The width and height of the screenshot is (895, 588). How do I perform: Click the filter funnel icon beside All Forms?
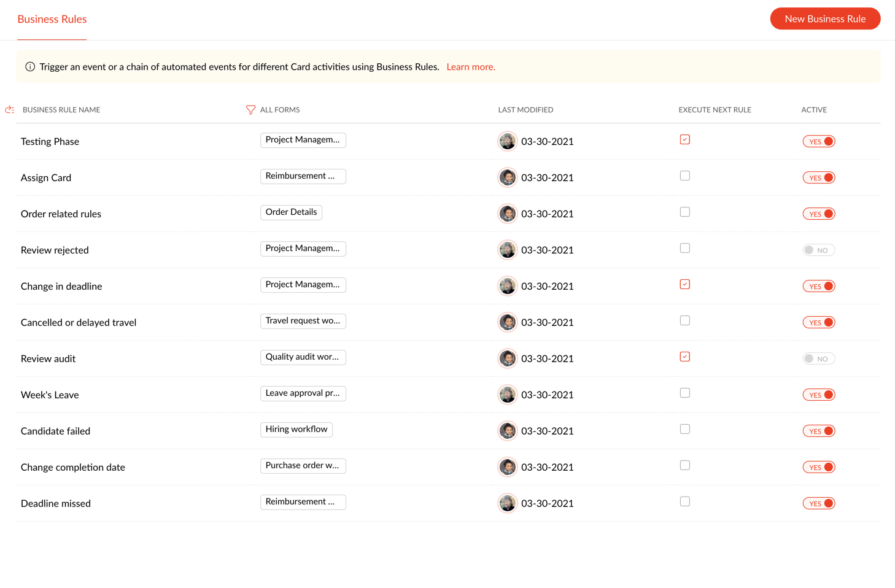click(250, 110)
